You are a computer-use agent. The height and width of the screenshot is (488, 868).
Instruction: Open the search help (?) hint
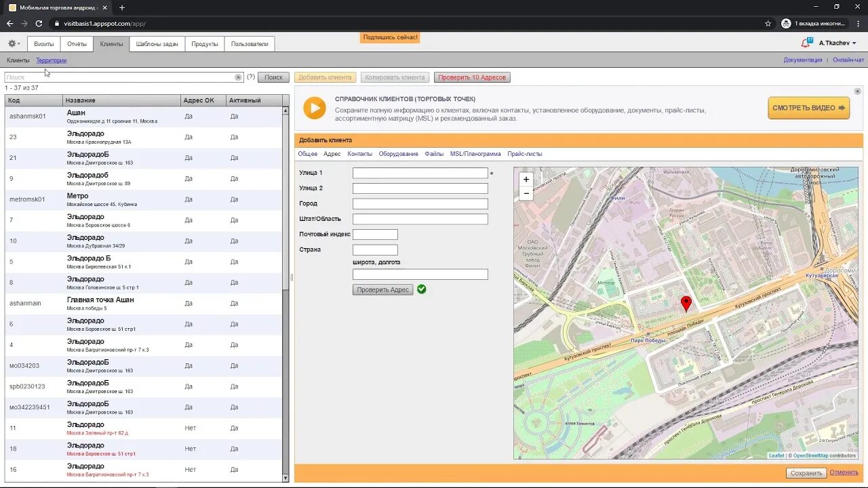point(251,77)
